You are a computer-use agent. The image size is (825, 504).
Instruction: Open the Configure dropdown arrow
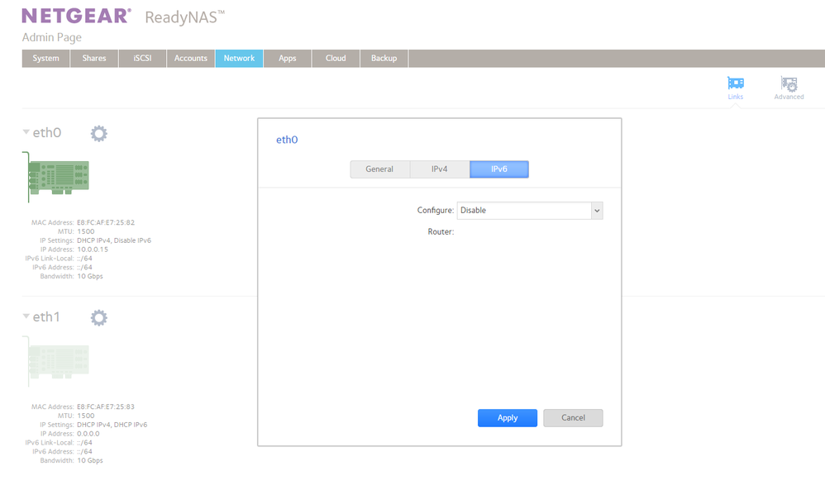click(597, 211)
